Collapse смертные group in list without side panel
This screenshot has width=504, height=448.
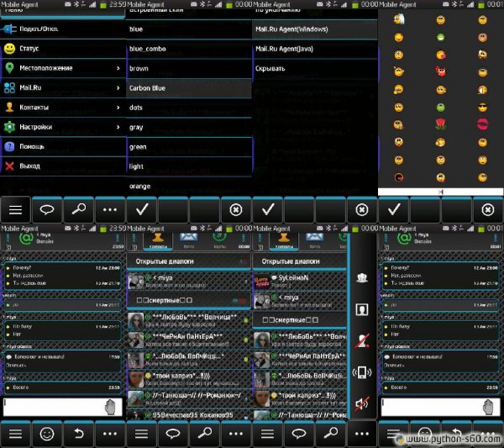click(189, 300)
